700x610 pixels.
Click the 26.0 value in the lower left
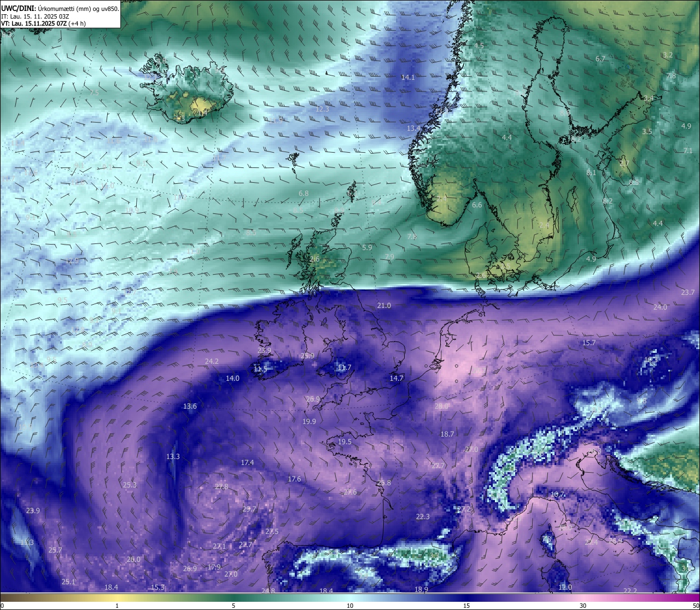[x=133, y=560]
